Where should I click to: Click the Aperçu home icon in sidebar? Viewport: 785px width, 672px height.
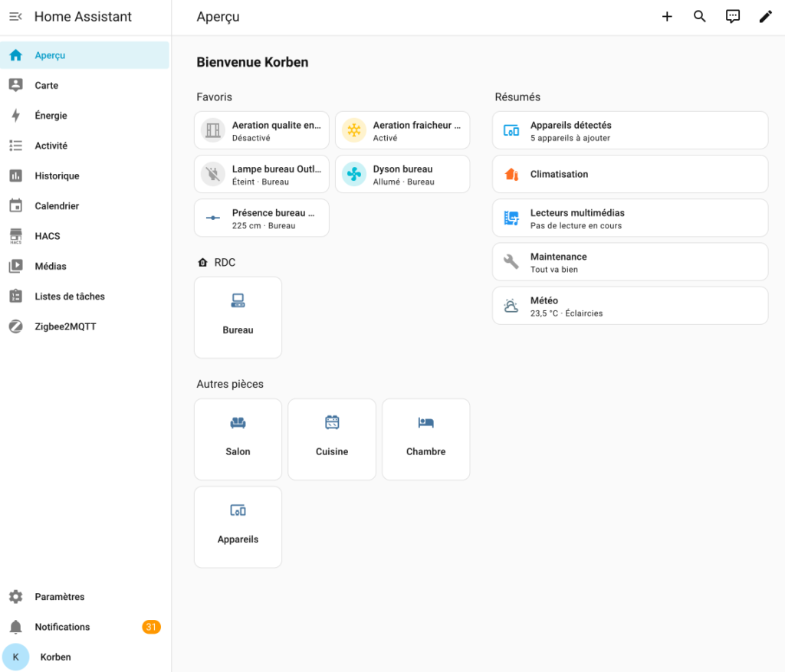[15, 55]
